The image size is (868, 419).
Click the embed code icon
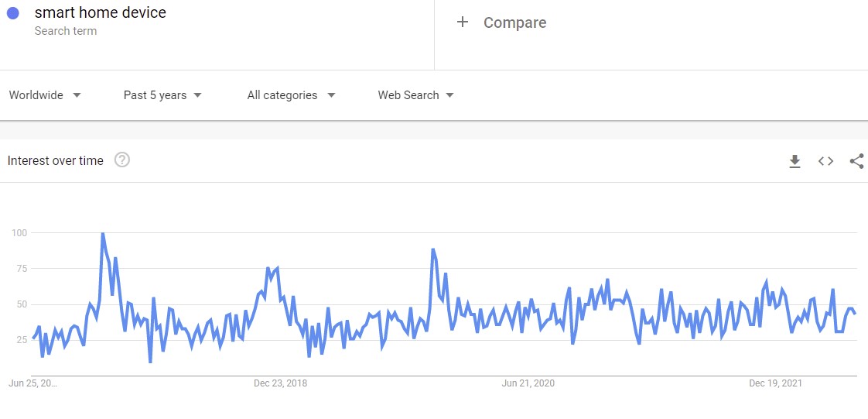click(x=825, y=161)
